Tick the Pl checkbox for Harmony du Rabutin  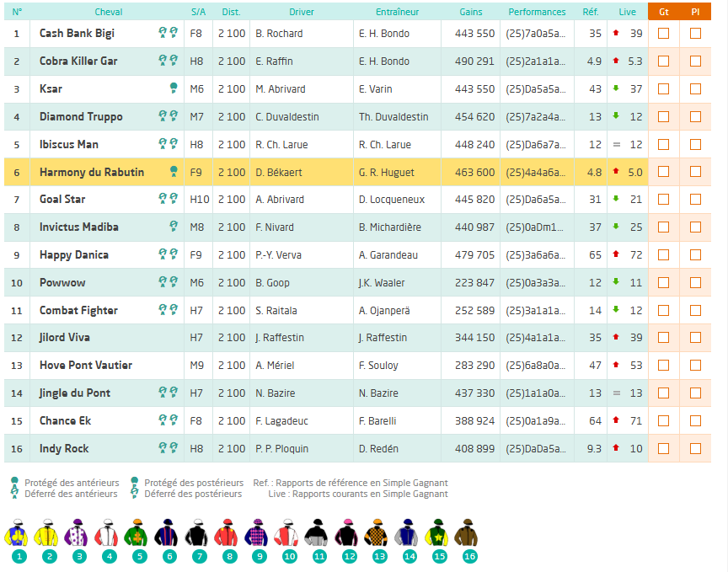click(x=695, y=172)
